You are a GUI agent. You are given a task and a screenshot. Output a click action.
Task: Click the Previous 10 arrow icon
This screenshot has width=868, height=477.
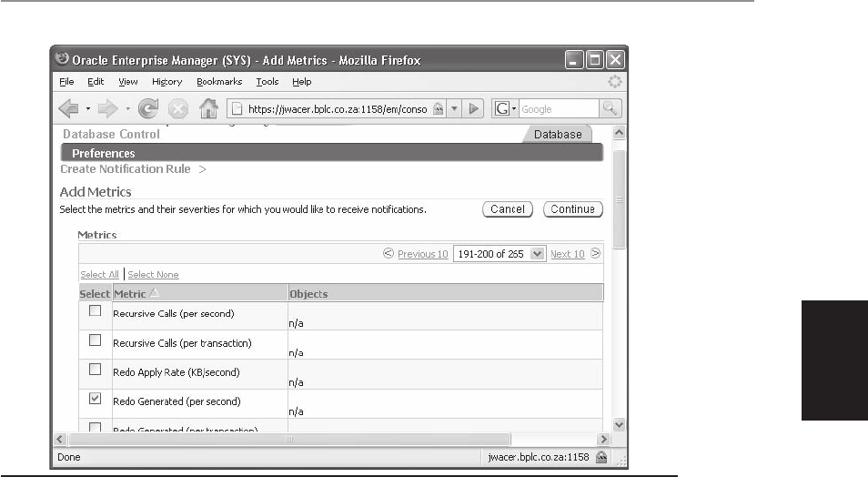(389, 253)
